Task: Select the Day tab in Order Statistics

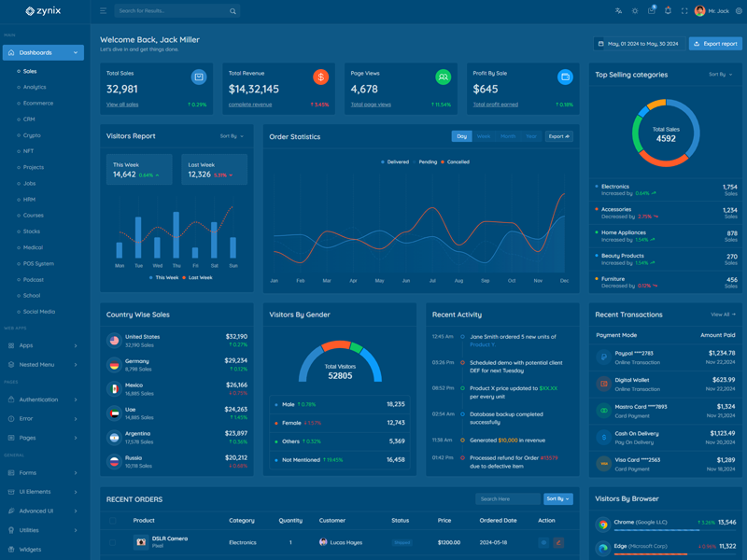Action: pyautogui.click(x=461, y=136)
